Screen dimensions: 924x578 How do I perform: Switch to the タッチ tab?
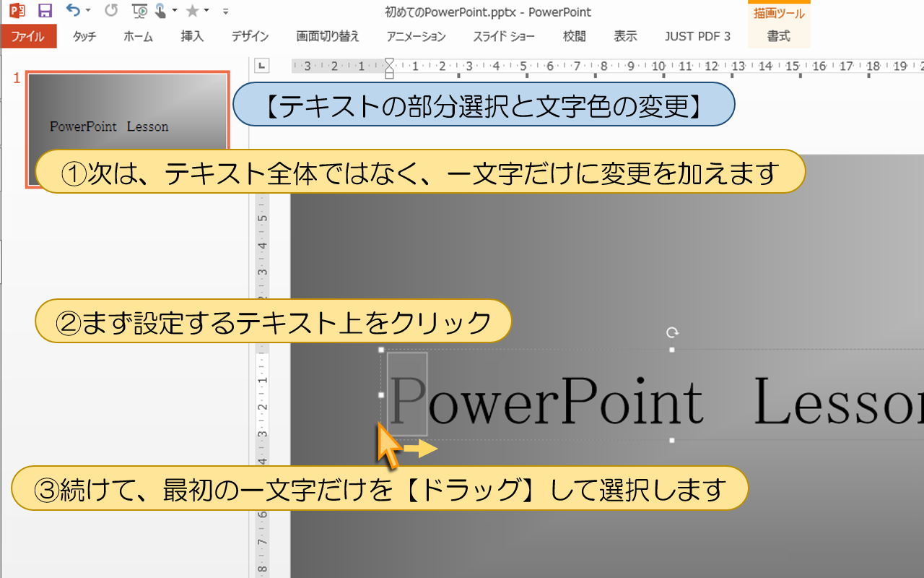[x=84, y=36]
